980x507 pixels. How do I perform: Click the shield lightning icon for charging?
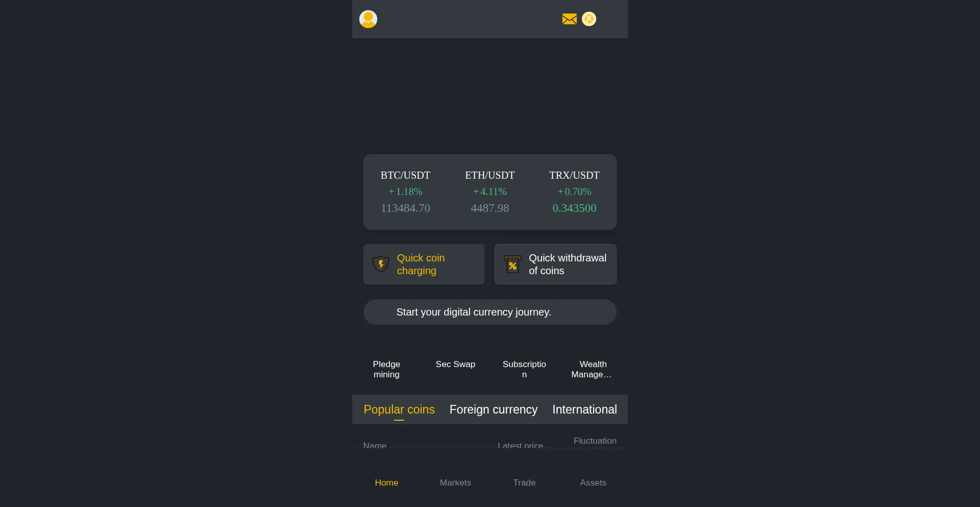tap(381, 264)
